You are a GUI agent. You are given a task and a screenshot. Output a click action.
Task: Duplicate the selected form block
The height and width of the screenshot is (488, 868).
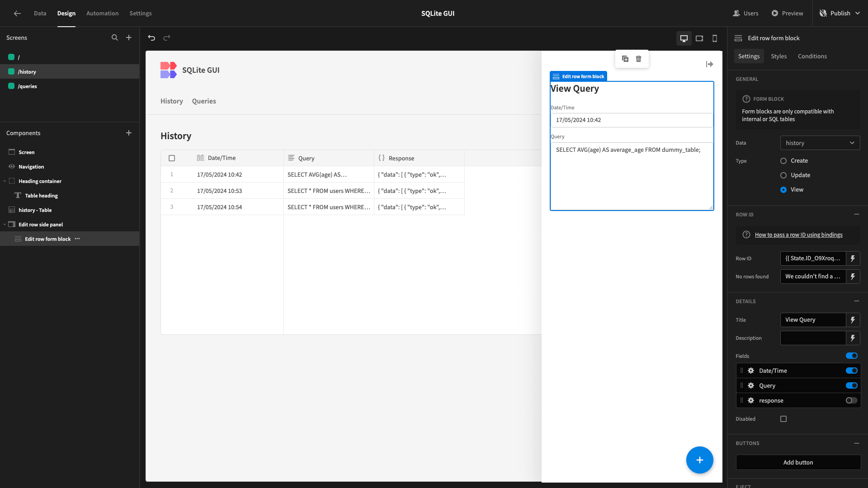625,59
